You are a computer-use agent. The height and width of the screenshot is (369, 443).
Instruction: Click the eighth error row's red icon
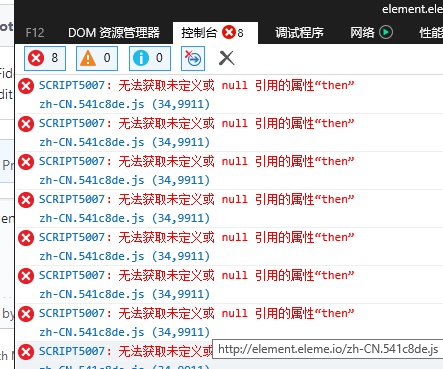pos(26,352)
